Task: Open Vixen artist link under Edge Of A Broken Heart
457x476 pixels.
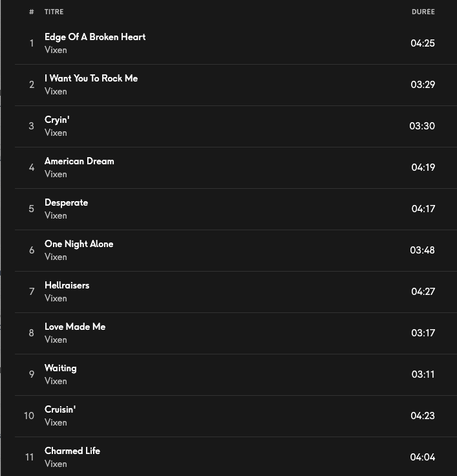Action: pyautogui.click(x=56, y=50)
